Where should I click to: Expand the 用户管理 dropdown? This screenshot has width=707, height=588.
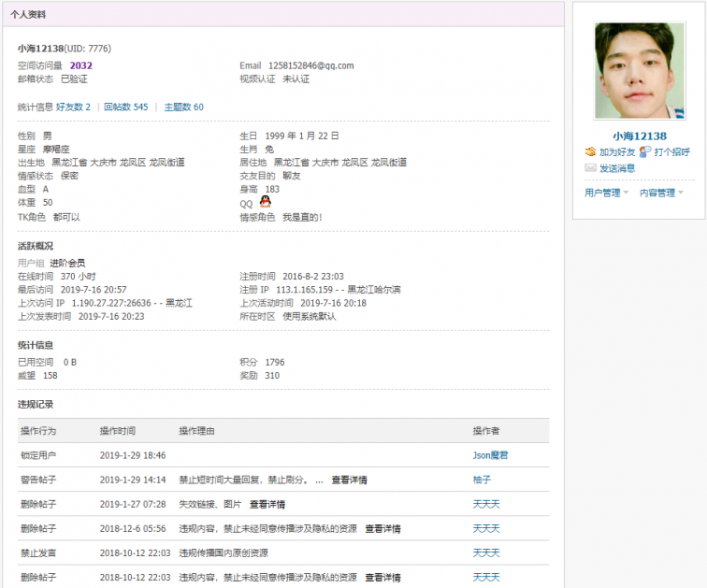(606, 194)
